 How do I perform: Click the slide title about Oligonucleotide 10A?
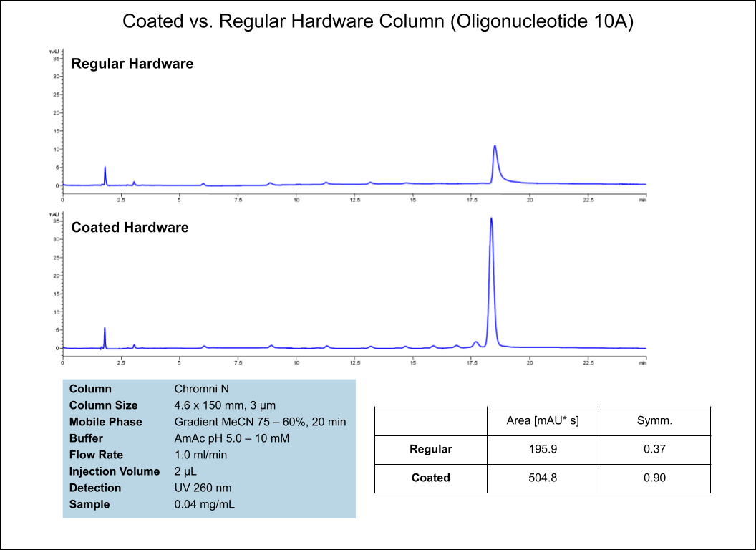click(378, 21)
